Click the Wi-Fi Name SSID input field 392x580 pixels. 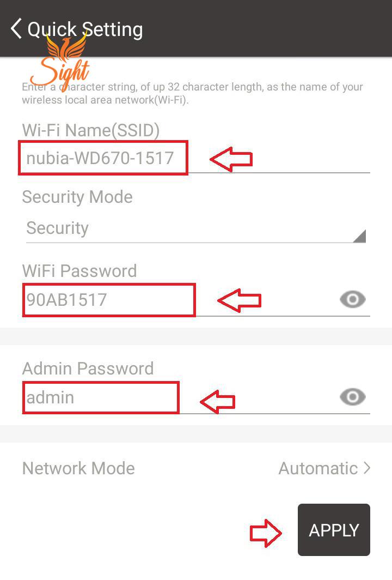pyautogui.click(x=103, y=158)
